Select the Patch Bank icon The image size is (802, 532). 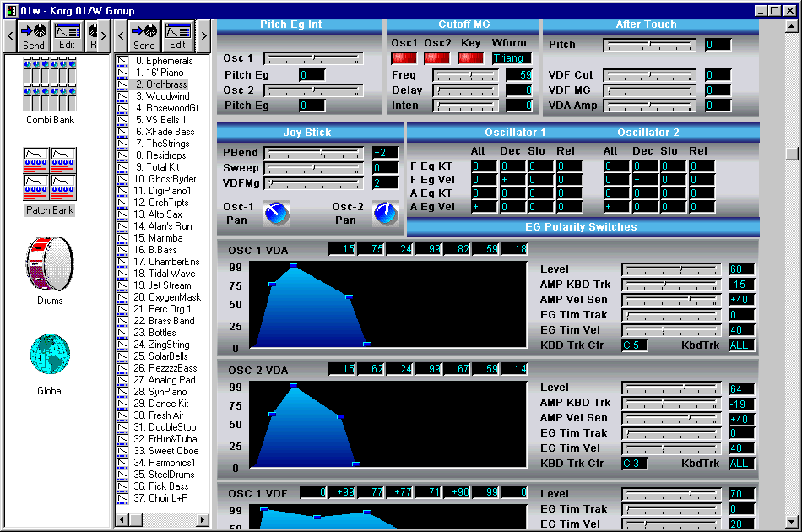coord(50,174)
